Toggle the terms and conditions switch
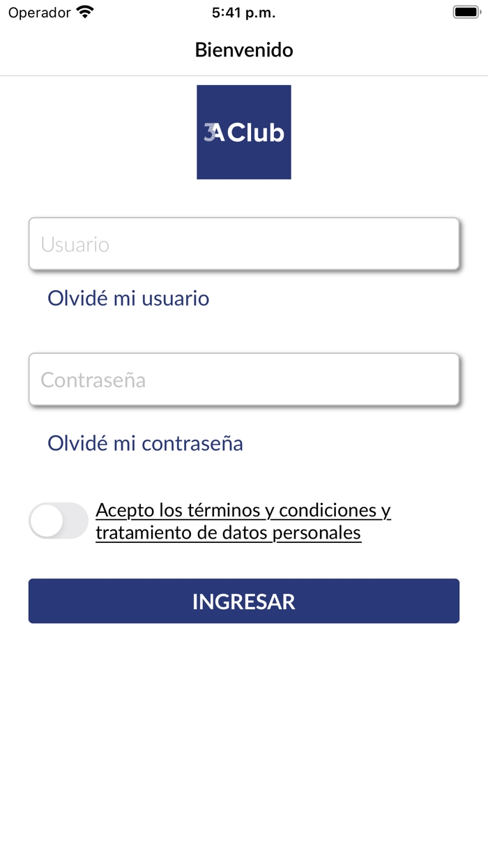The height and width of the screenshot is (868, 488). click(59, 521)
